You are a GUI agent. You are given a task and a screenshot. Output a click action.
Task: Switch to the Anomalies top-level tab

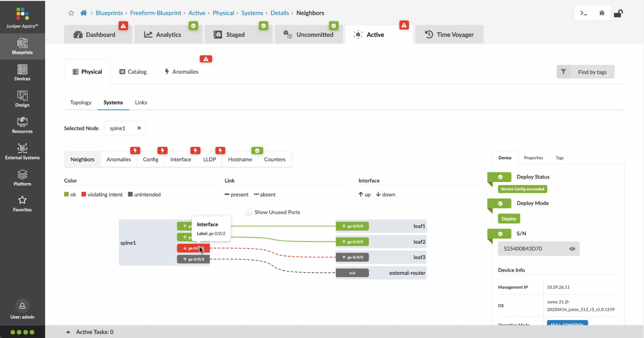[x=181, y=72]
